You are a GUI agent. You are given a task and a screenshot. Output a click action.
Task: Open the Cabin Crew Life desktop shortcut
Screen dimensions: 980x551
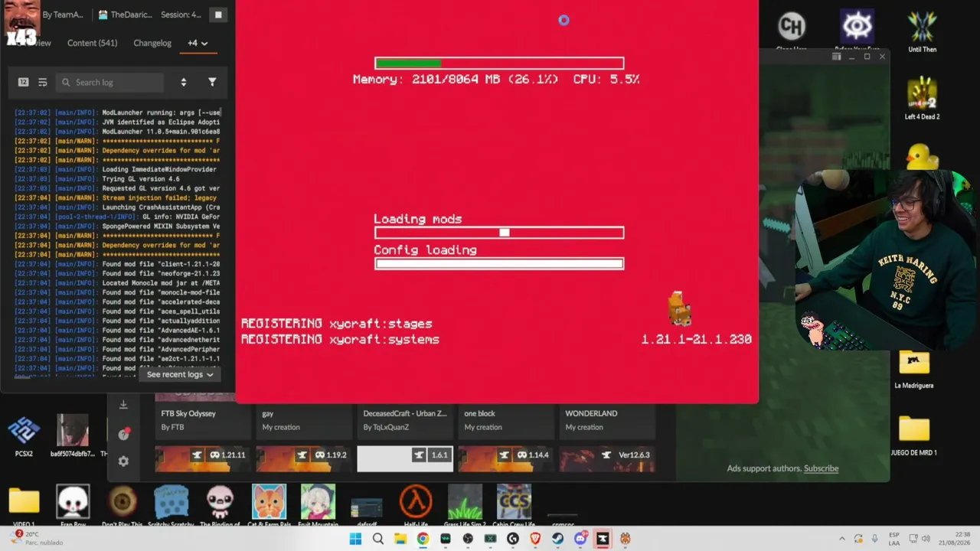pos(514,505)
